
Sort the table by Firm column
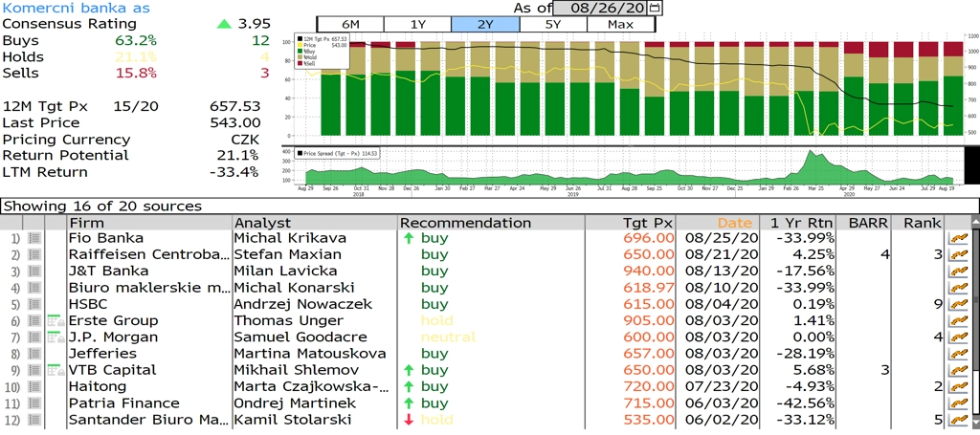149,223
